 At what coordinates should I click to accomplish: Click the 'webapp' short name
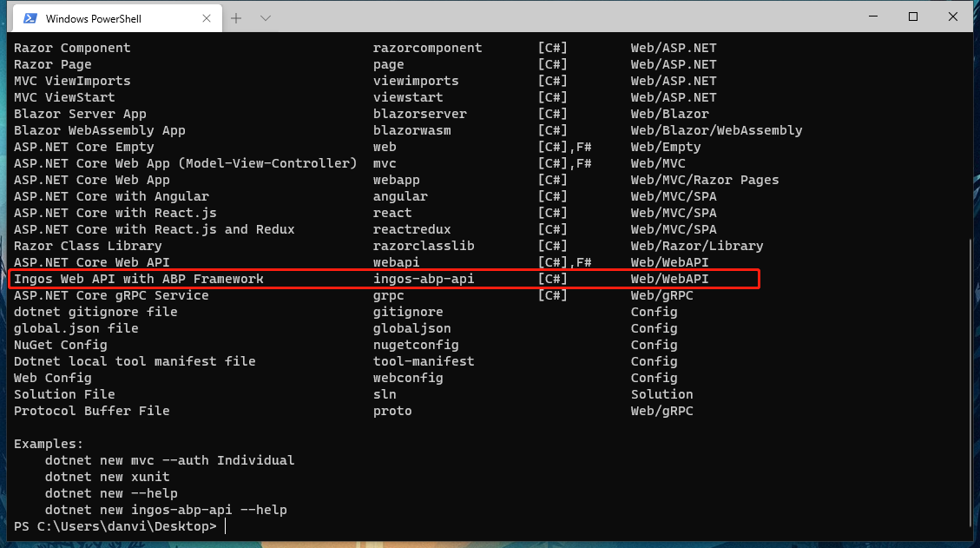tap(396, 180)
